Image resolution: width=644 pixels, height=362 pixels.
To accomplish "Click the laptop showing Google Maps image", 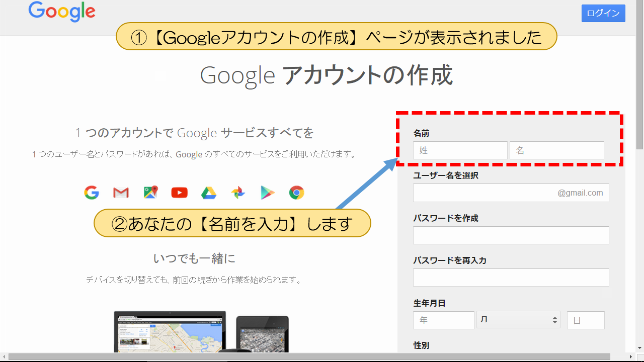I will (170, 332).
